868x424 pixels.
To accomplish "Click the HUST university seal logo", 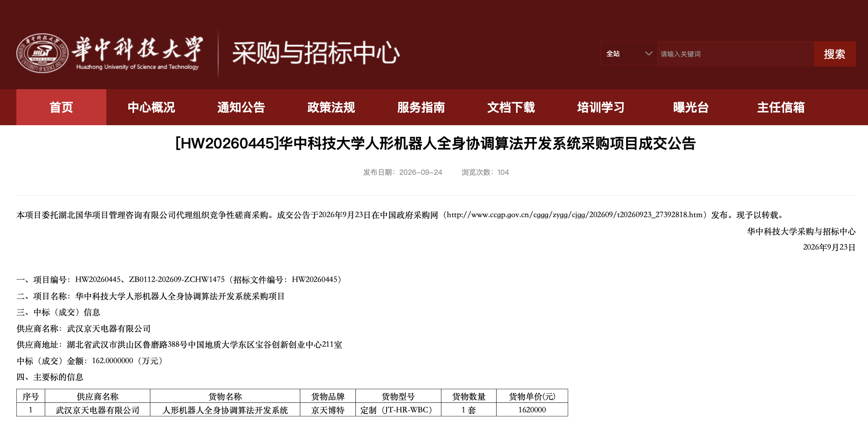I will pos(42,53).
